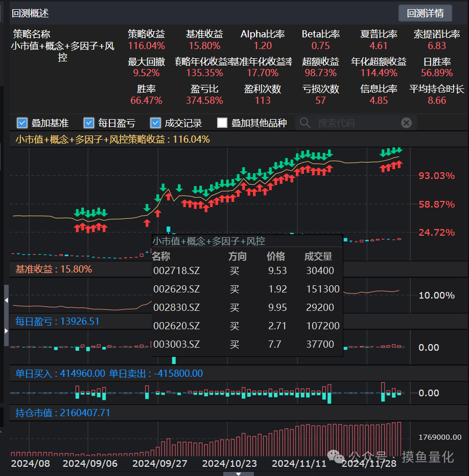
Task: Expand panel using right-pointing side arrow
Action: pyautogui.click(x=6, y=331)
